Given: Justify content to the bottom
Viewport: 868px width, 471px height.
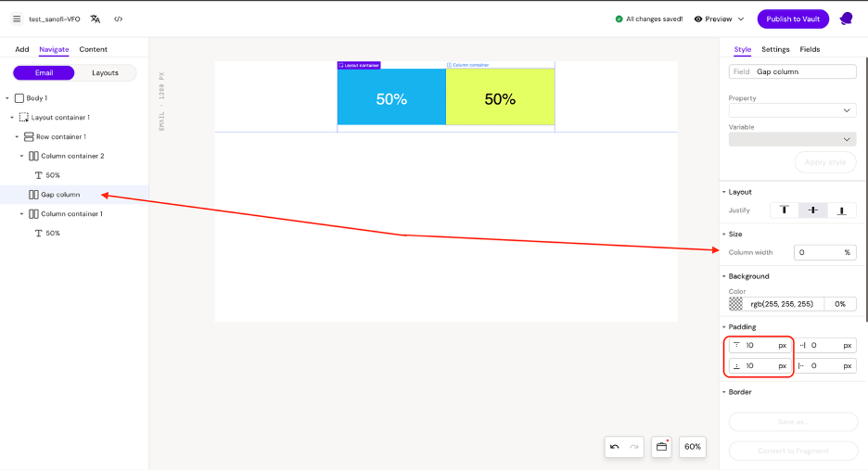Looking at the screenshot, I should coord(842,210).
